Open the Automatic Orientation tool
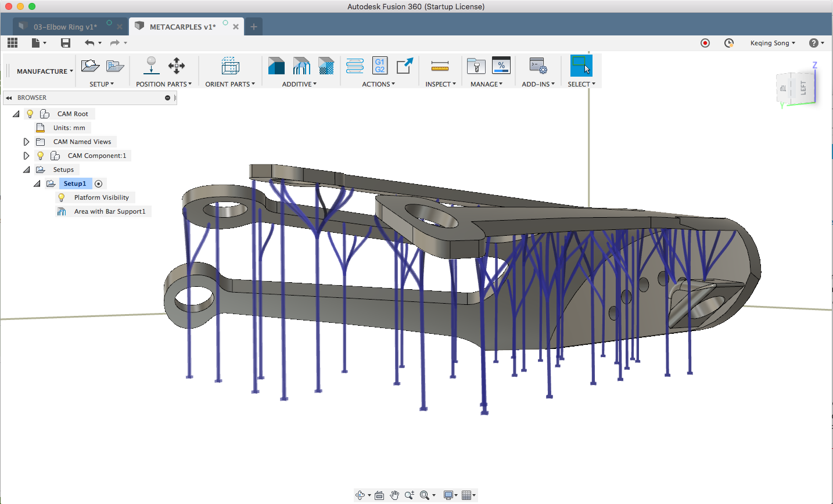Screen dimensions: 833x504 (230, 66)
